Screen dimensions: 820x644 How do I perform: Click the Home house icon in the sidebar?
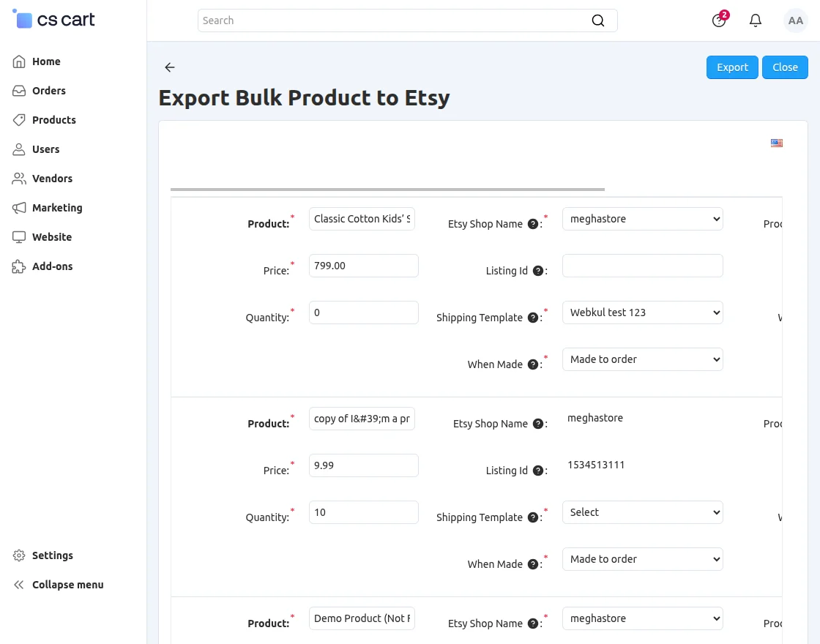[x=19, y=61]
